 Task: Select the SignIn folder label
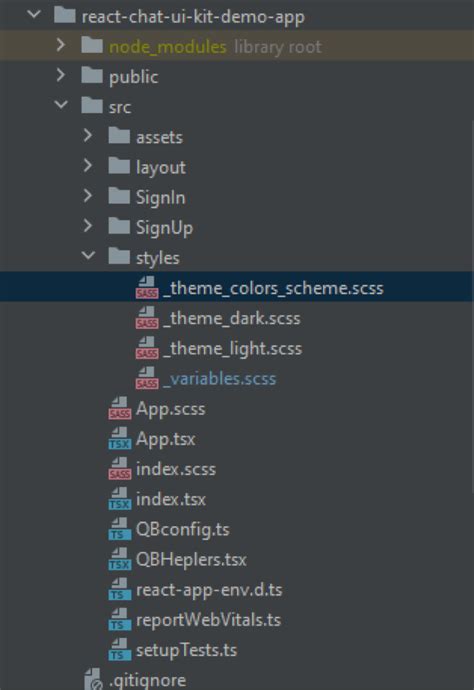point(160,197)
